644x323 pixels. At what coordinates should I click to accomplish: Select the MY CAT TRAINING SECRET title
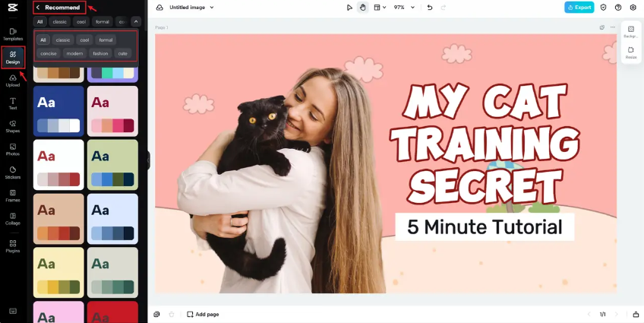485,144
